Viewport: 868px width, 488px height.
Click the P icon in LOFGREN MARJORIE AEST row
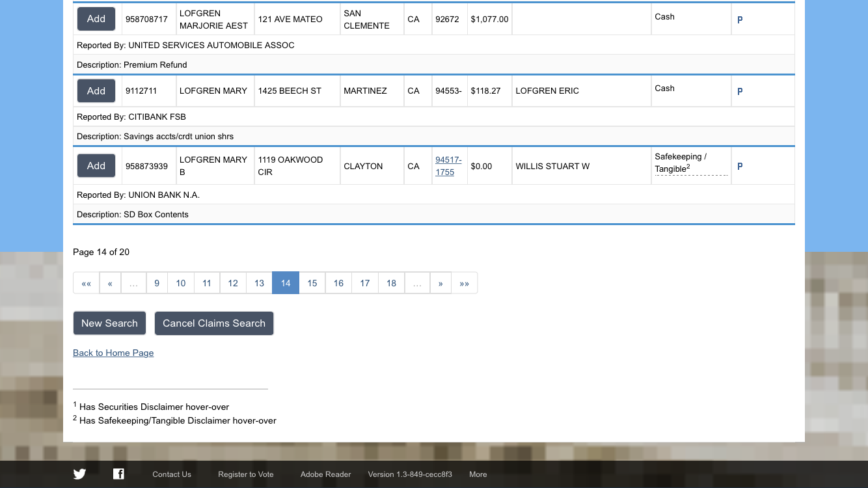(x=740, y=20)
